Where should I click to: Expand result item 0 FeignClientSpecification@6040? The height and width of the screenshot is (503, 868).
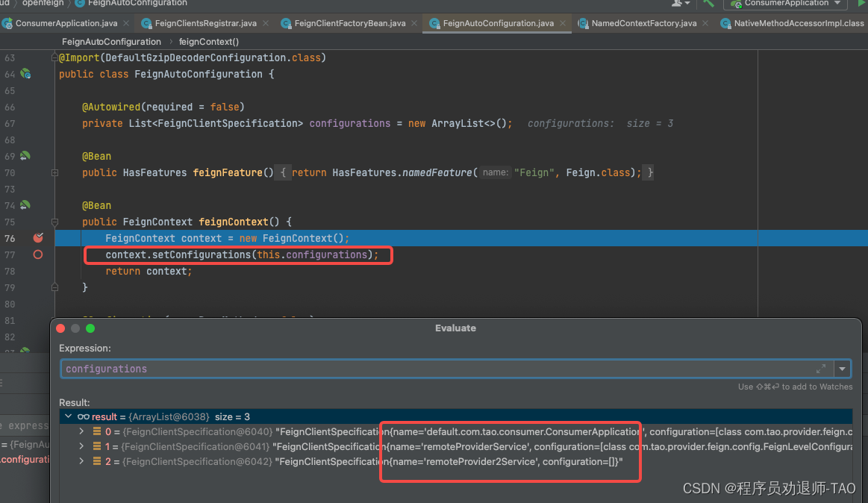(x=81, y=431)
